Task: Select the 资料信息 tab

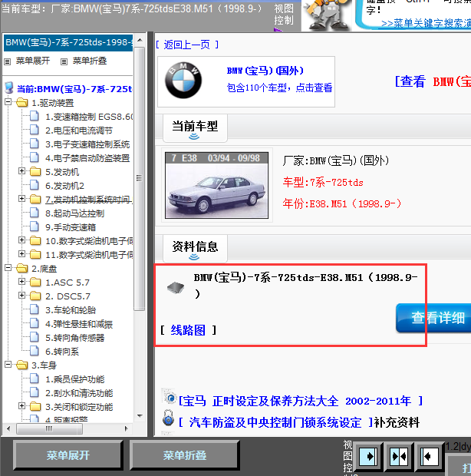Action: (195, 248)
